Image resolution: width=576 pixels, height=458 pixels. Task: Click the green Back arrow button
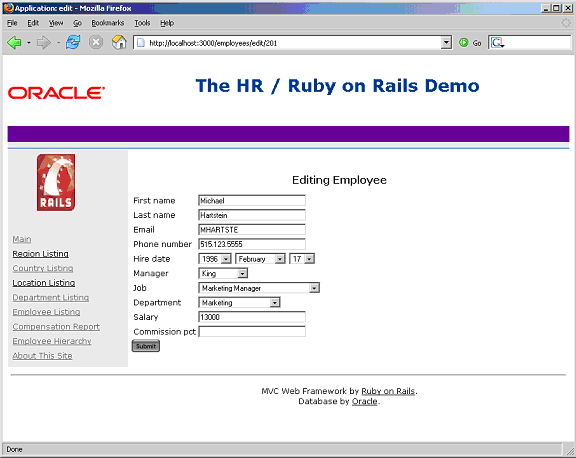[x=14, y=43]
